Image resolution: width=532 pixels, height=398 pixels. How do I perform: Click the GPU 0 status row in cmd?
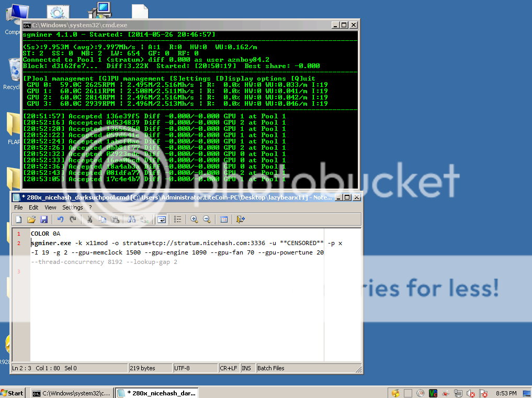(x=177, y=84)
